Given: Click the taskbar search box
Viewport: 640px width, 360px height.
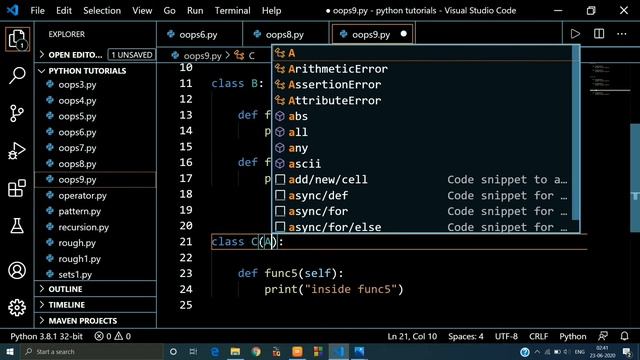Looking at the screenshot, I should 92,351.
